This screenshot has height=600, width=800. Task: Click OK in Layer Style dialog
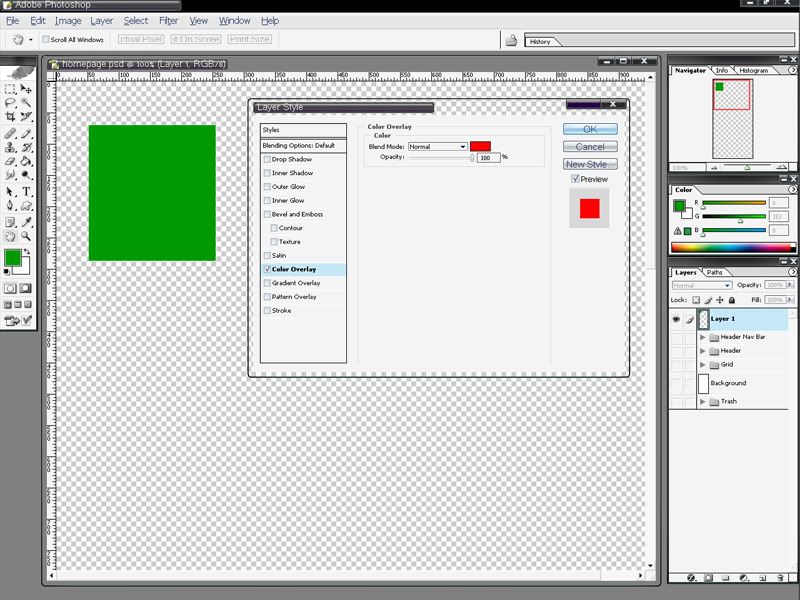[590, 129]
